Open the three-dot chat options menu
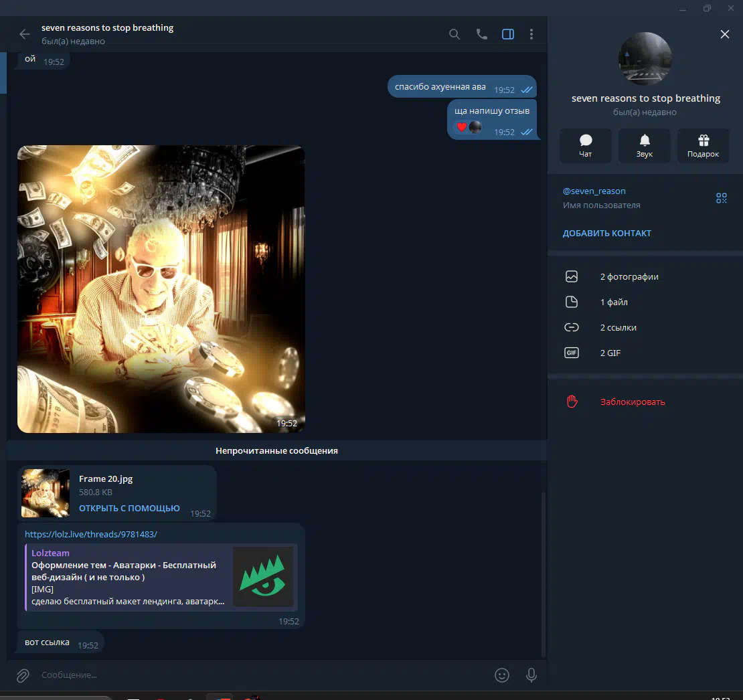This screenshot has width=743, height=700. click(531, 34)
